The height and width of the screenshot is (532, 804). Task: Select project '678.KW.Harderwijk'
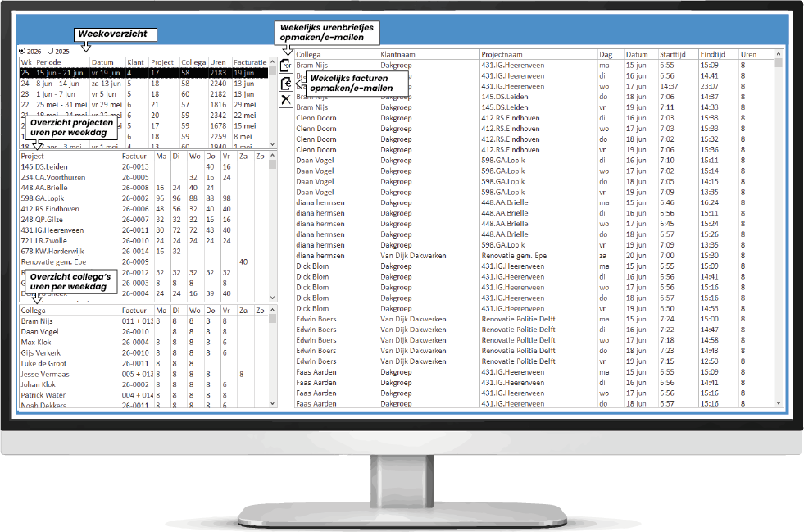coord(52,252)
